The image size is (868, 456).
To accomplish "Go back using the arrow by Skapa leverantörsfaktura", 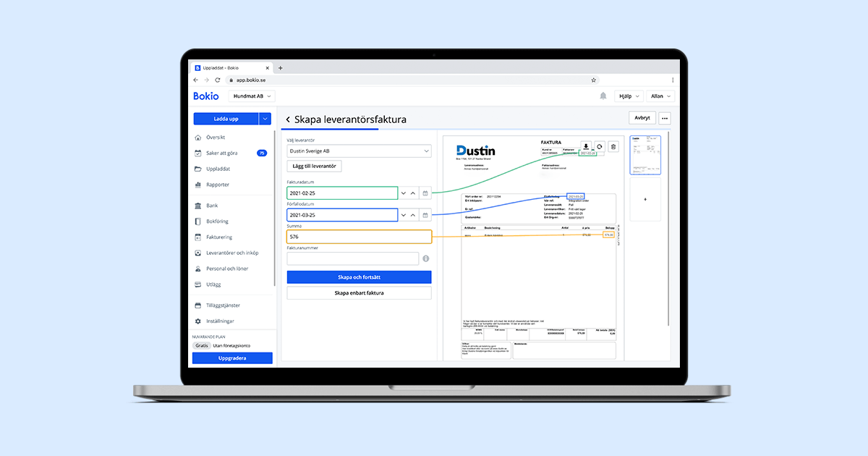I will [288, 119].
